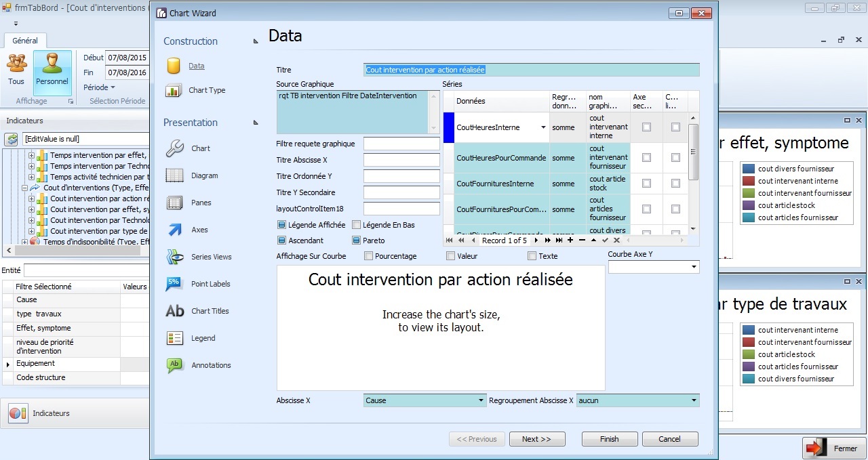Open the Abscisse X dropdown
Image resolution: width=868 pixels, height=460 pixels.
[x=481, y=400]
